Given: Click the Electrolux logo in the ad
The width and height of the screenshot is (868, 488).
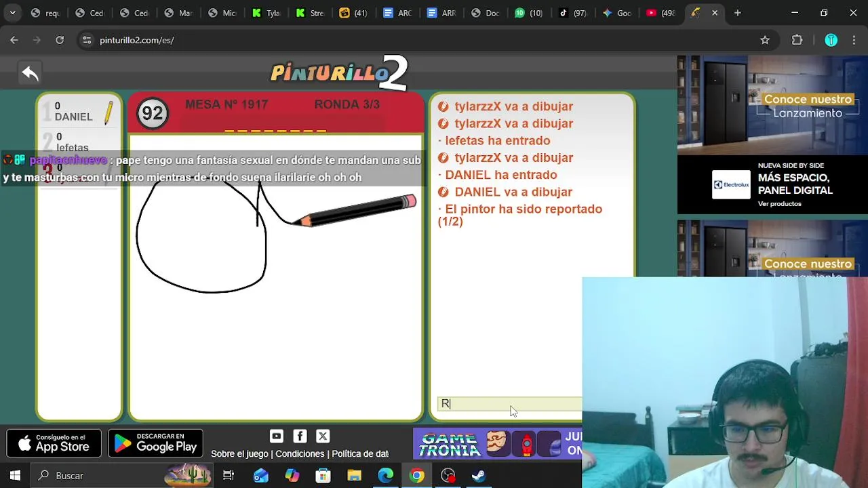Looking at the screenshot, I should coord(731,184).
